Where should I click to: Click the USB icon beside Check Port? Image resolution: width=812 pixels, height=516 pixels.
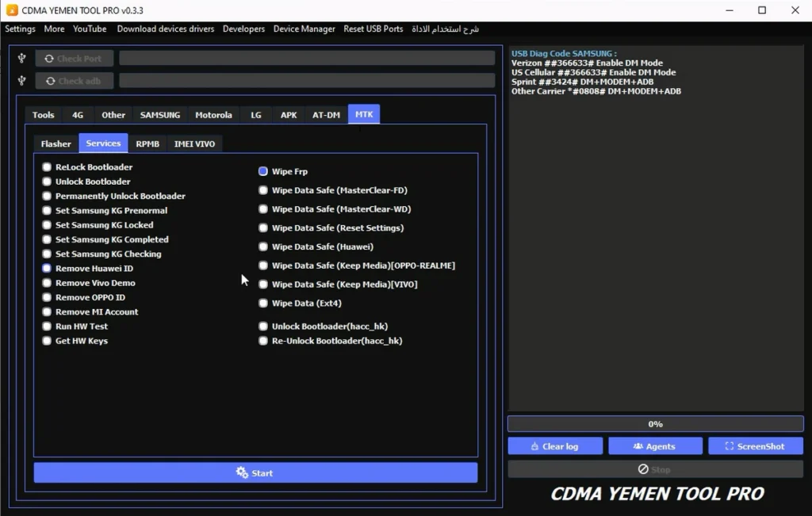pos(22,59)
